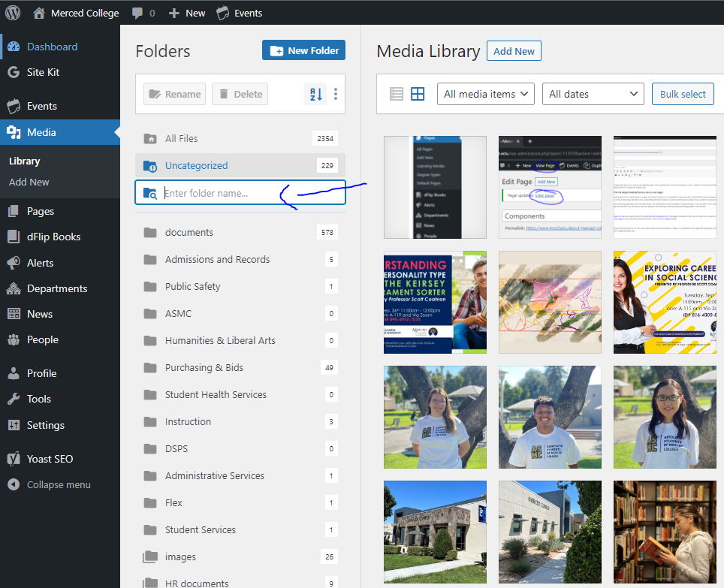The image size is (724, 588).
Task: Open the All dates dropdown
Action: 593,94
